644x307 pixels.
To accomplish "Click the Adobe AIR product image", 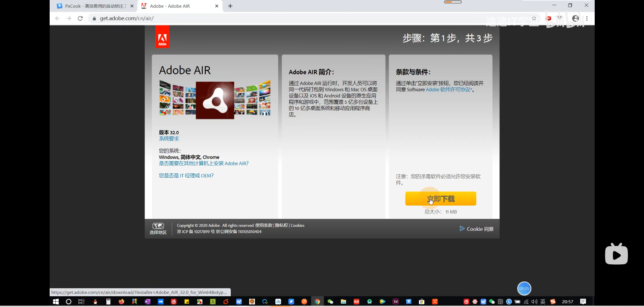I will click(x=215, y=100).
